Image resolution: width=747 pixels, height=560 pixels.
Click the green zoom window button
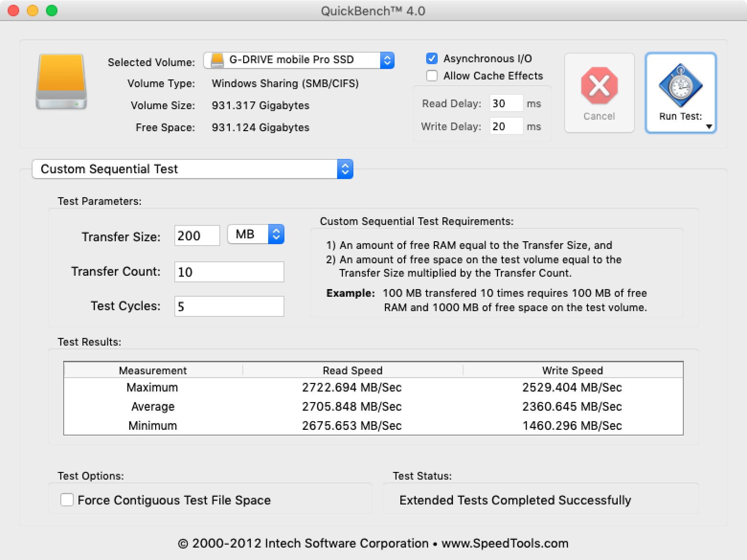pos(52,11)
